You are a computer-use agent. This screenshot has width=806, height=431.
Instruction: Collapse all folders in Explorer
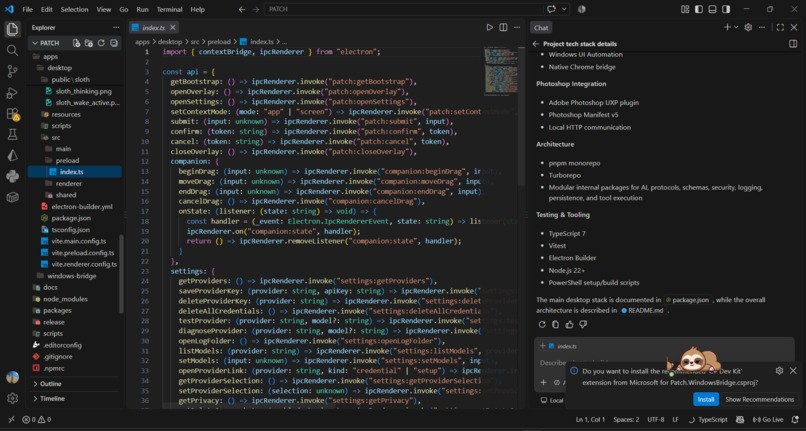(x=114, y=43)
